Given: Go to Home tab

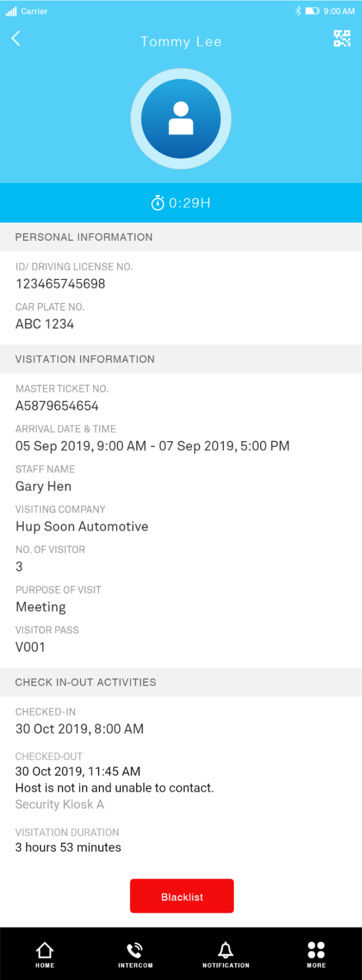Looking at the screenshot, I should click(x=45, y=954).
